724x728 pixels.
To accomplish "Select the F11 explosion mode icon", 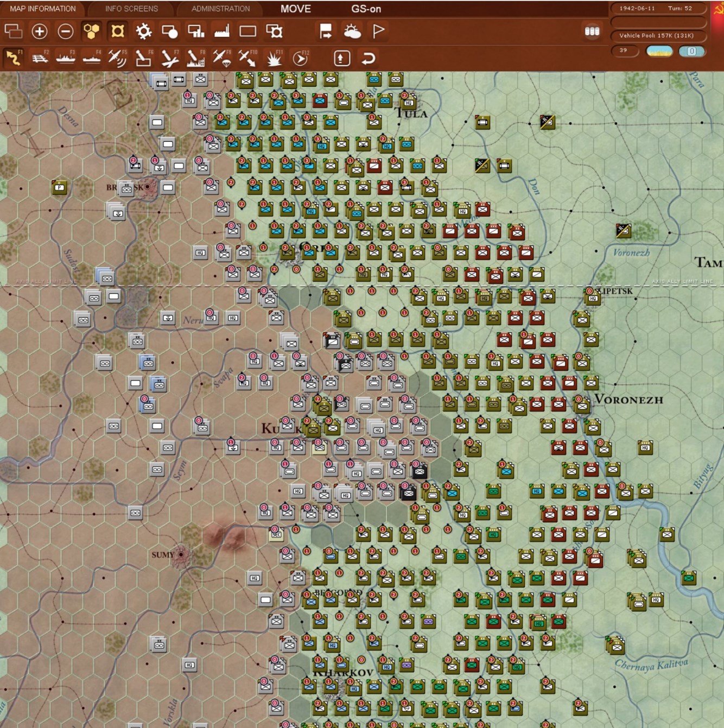I will [x=274, y=58].
